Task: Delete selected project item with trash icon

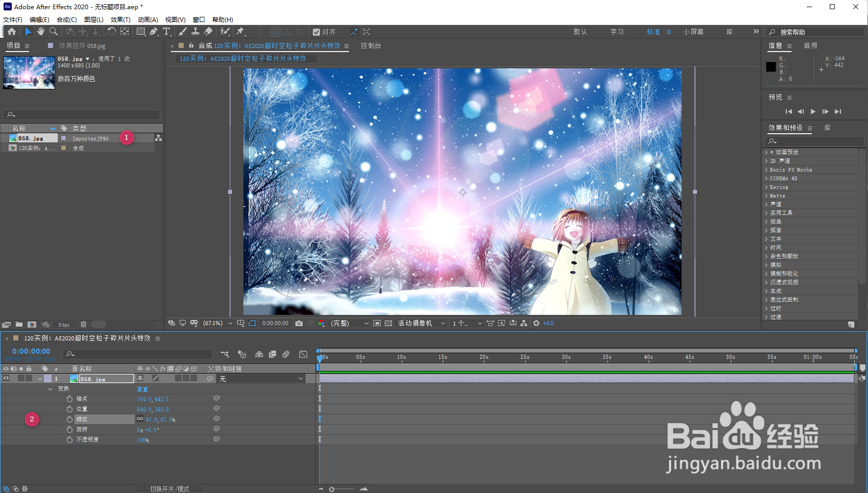Action: pyautogui.click(x=84, y=325)
